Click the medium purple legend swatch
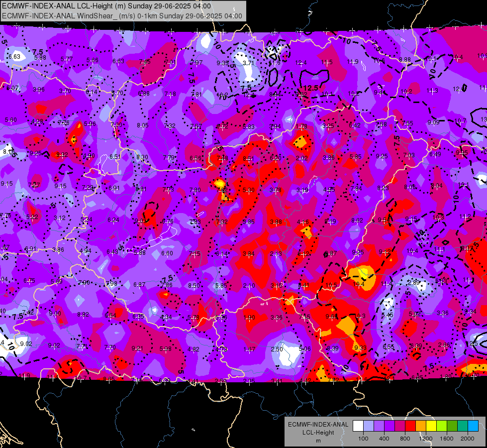The image size is (487, 448). pyautogui.click(x=379, y=426)
